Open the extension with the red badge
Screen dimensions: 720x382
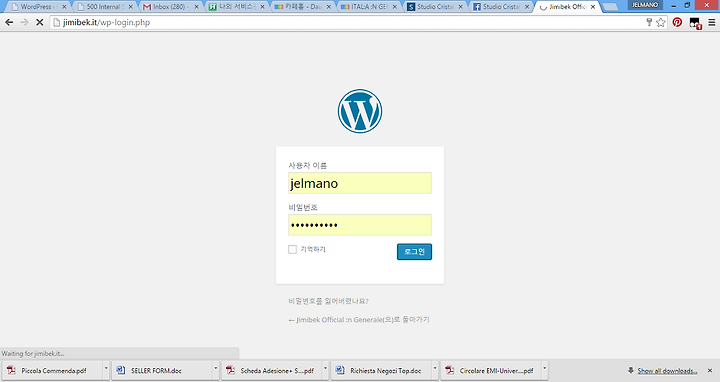[695, 23]
